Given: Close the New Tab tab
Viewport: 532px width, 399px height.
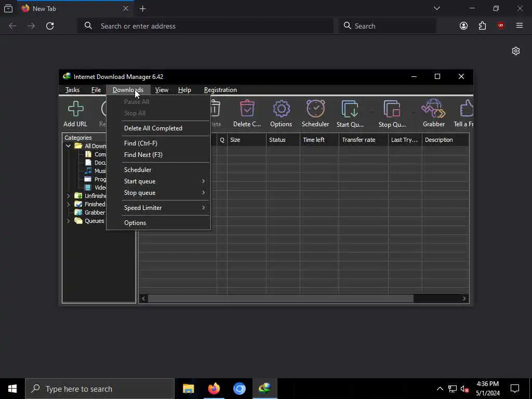Looking at the screenshot, I should [126, 8].
